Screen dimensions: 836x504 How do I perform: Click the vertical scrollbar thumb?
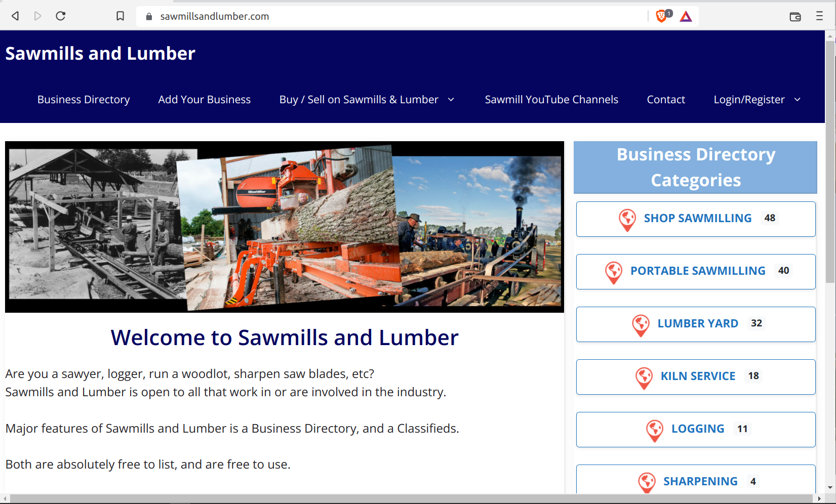click(x=830, y=162)
